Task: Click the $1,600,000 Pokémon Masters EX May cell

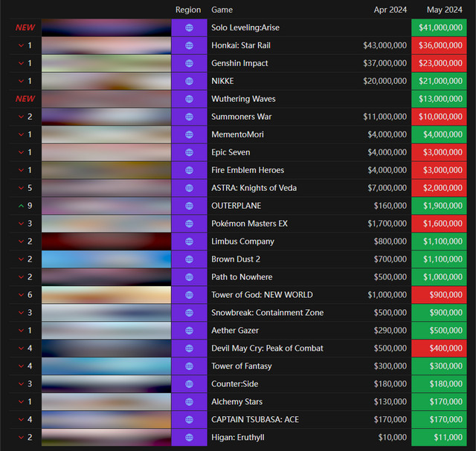Action: point(439,224)
